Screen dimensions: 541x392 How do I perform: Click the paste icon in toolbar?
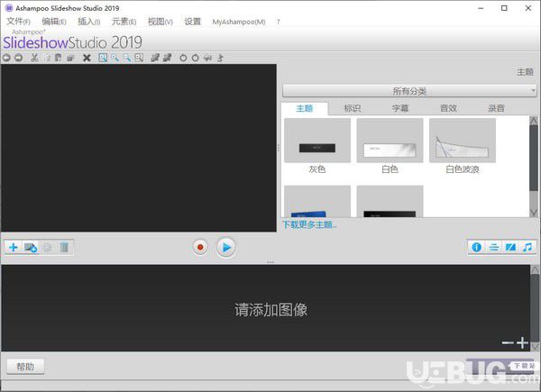[59, 58]
